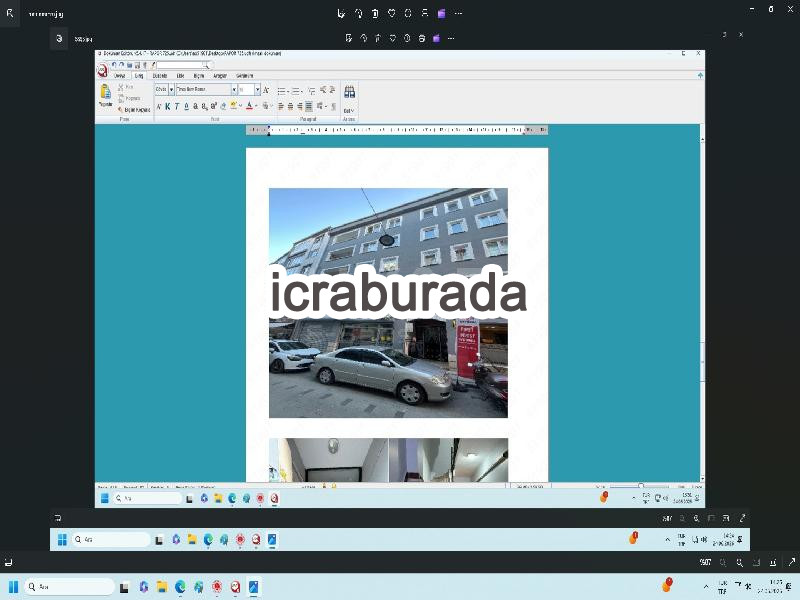Pick the red font color A in the editor ribbon
800x600 pixels.
coord(249,106)
